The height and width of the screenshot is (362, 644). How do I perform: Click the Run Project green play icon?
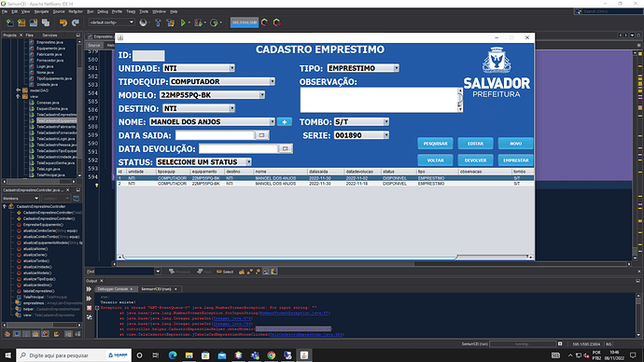(x=183, y=22)
